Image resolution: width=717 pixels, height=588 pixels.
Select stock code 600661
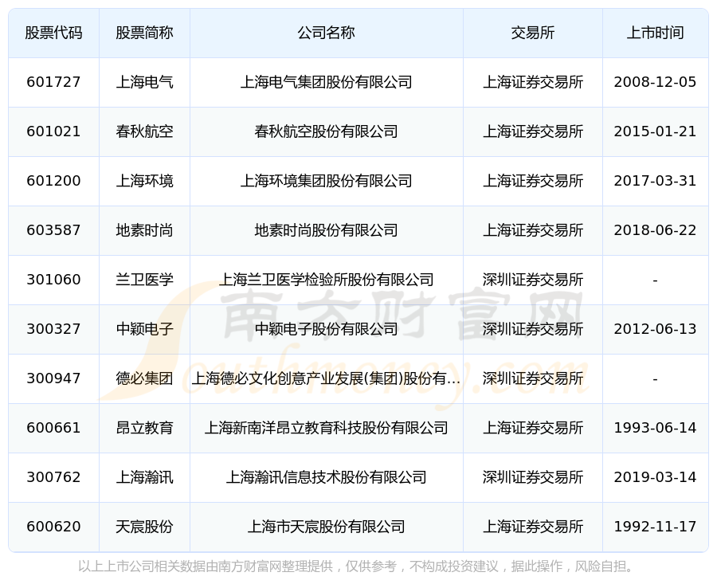pos(53,428)
